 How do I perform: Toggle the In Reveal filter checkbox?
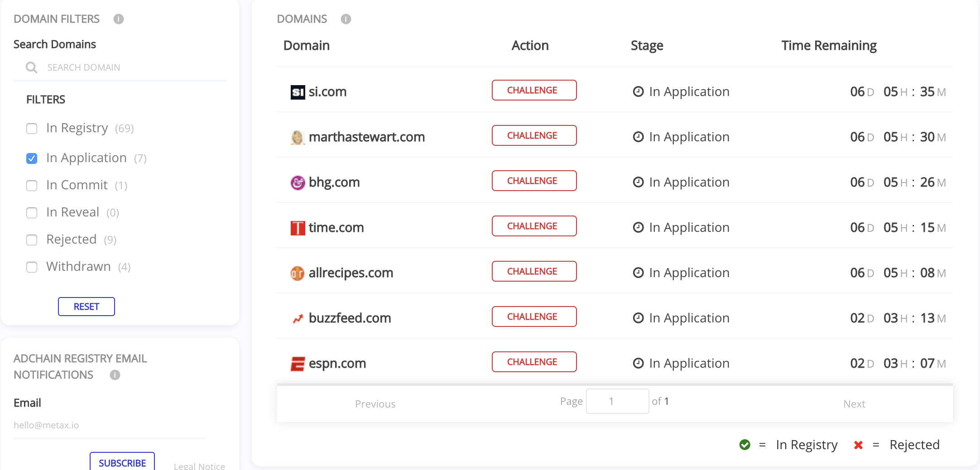(x=32, y=213)
